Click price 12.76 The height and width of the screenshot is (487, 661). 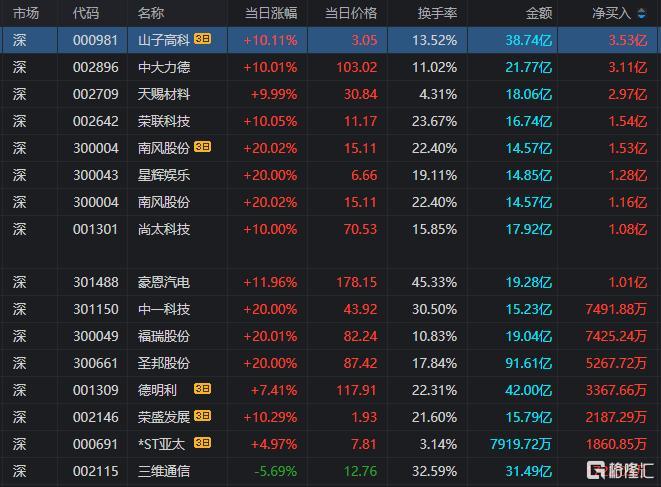click(x=360, y=471)
